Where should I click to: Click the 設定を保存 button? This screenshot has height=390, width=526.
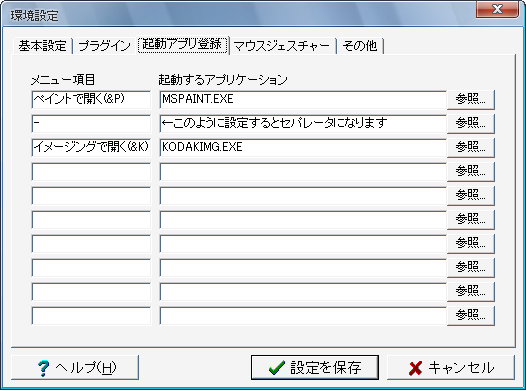[x=315, y=368]
